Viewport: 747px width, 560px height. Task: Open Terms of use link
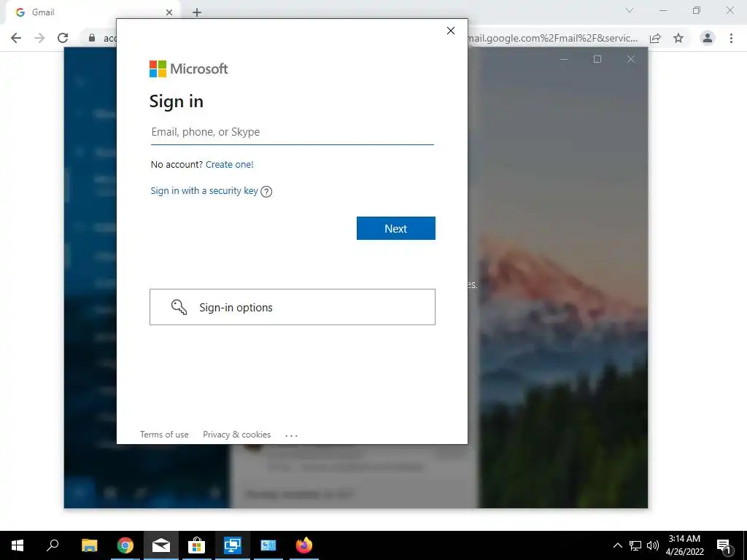pyautogui.click(x=164, y=435)
